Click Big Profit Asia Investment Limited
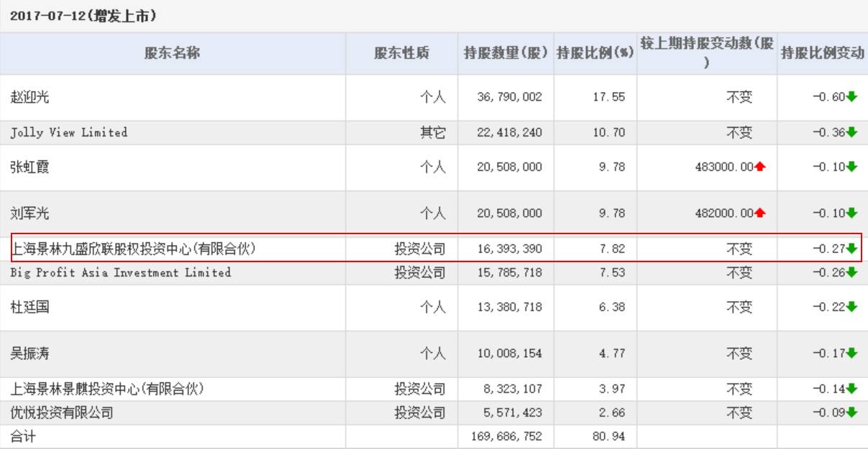The width and height of the screenshot is (868, 449). 121,273
